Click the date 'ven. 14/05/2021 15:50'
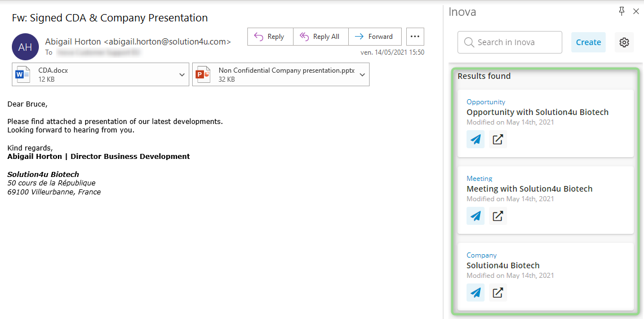Viewport: 644px width, 319px height. tap(392, 52)
